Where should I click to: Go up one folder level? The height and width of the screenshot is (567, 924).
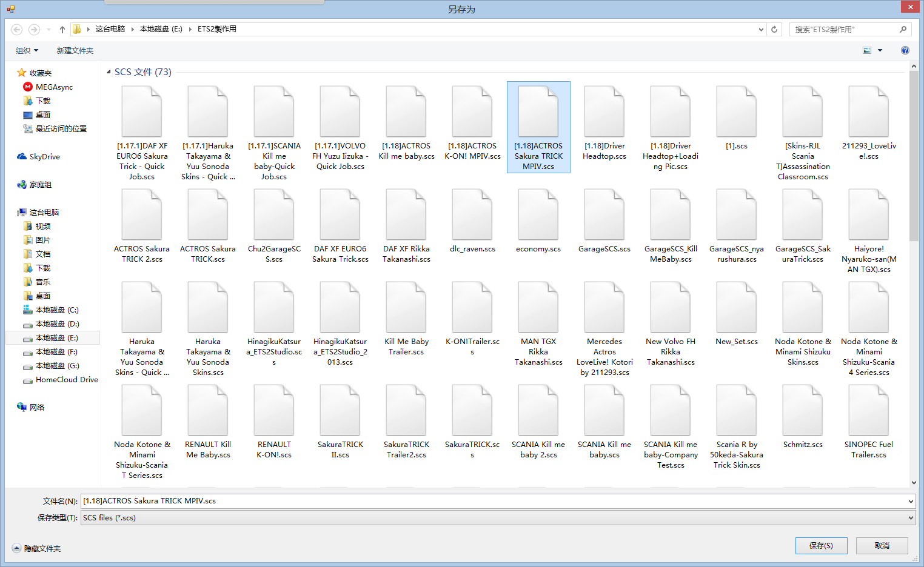point(62,29)
